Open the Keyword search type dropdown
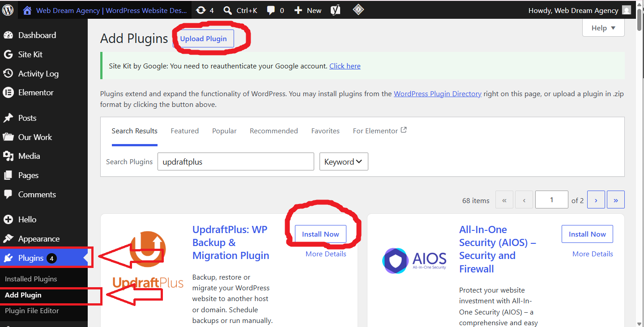 [x=344, y=161]
